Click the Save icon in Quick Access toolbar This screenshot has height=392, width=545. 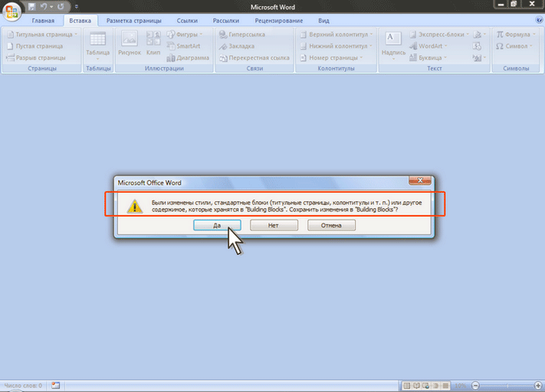coord(31,7)
